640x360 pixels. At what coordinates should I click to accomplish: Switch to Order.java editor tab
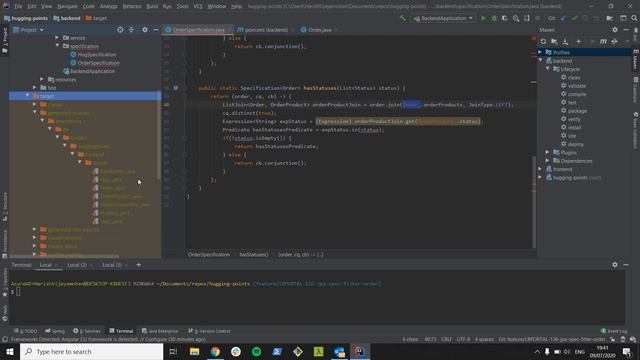(319, 30)
